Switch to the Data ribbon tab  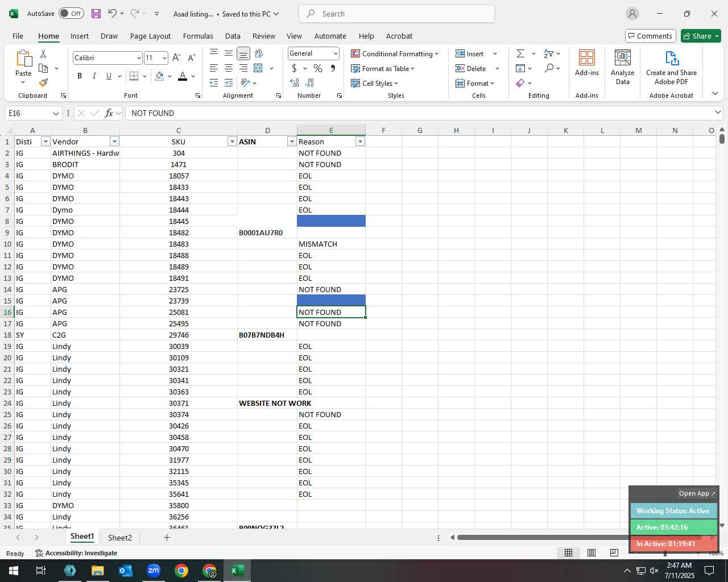(233, 36)
